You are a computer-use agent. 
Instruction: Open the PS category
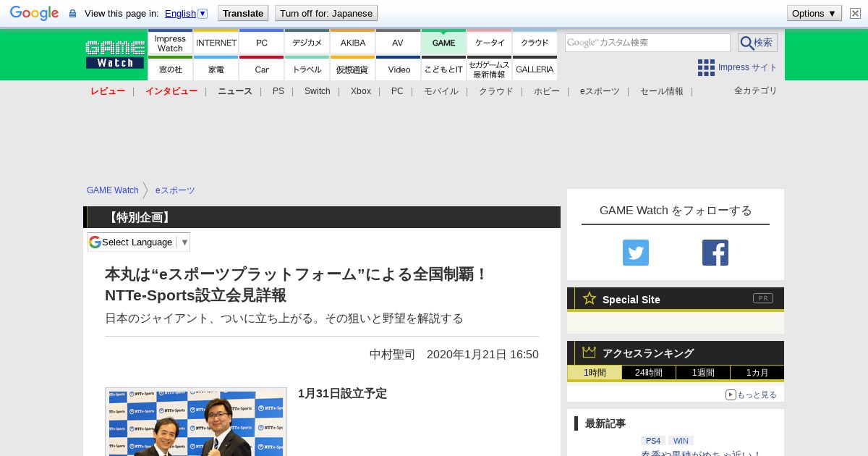click(278, 91)
